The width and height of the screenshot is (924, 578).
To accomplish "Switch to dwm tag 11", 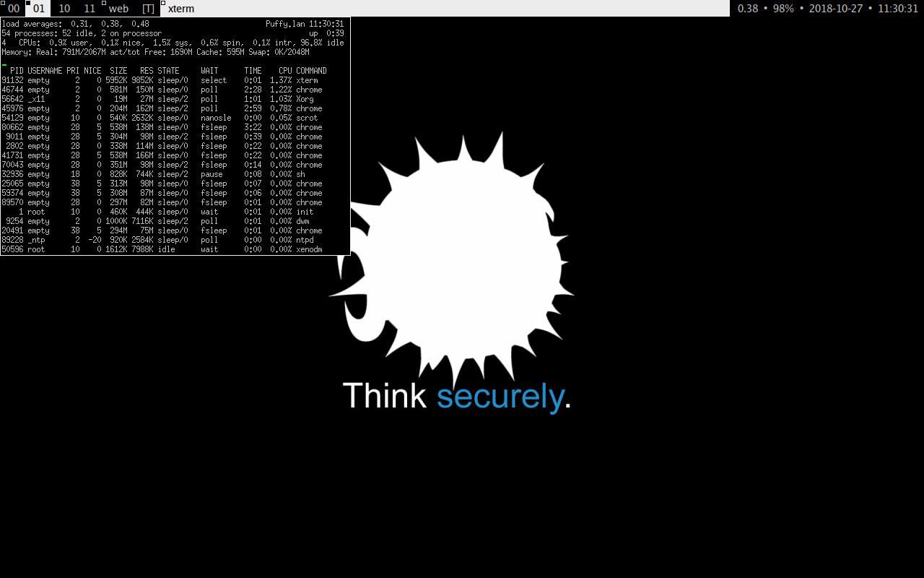I will pos(90,9).
